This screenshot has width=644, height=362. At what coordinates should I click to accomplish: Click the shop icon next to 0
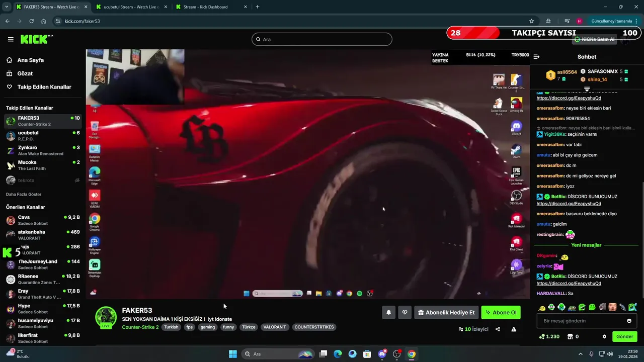coord(570,336)
